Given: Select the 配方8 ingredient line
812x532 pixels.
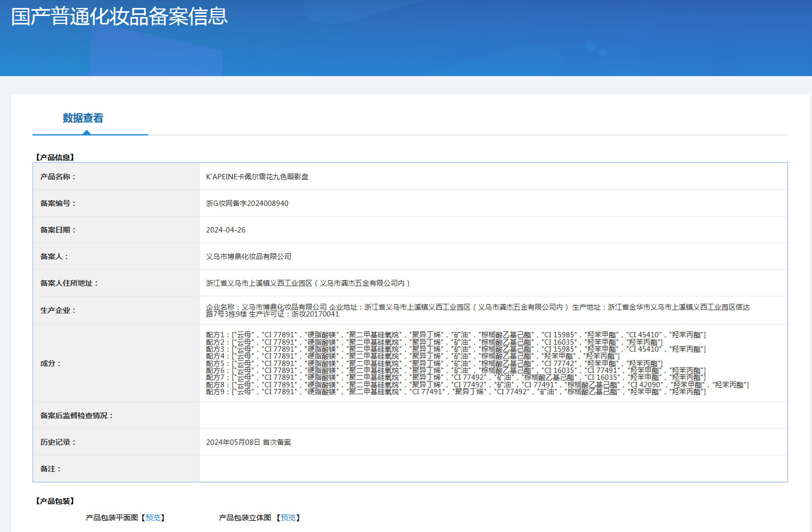Looking at the screenshot, I should [477, 385].
